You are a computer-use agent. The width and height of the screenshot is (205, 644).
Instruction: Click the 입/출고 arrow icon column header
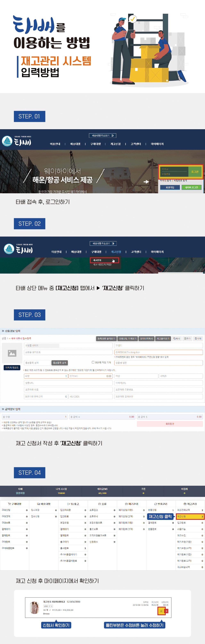pyautogui.click(x=73, y=504)
